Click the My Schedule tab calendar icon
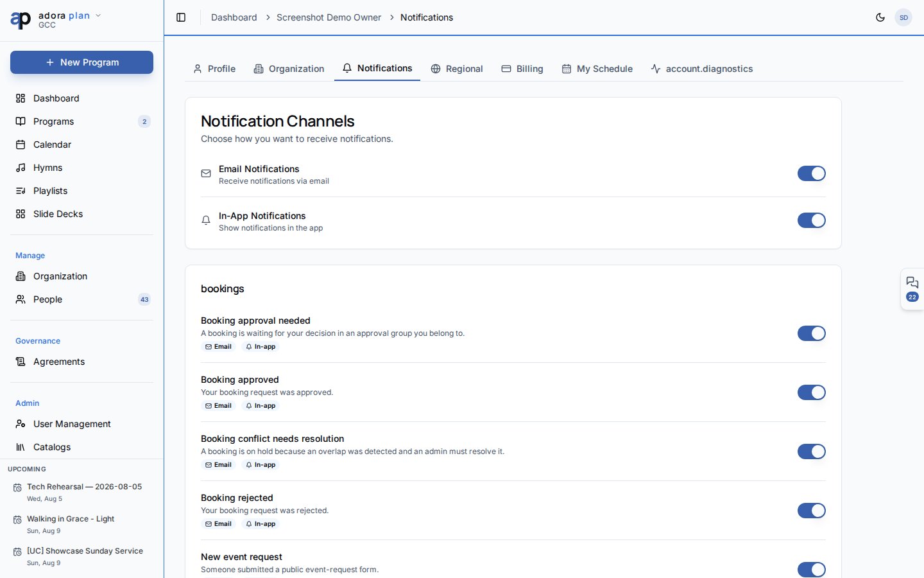 567,69
